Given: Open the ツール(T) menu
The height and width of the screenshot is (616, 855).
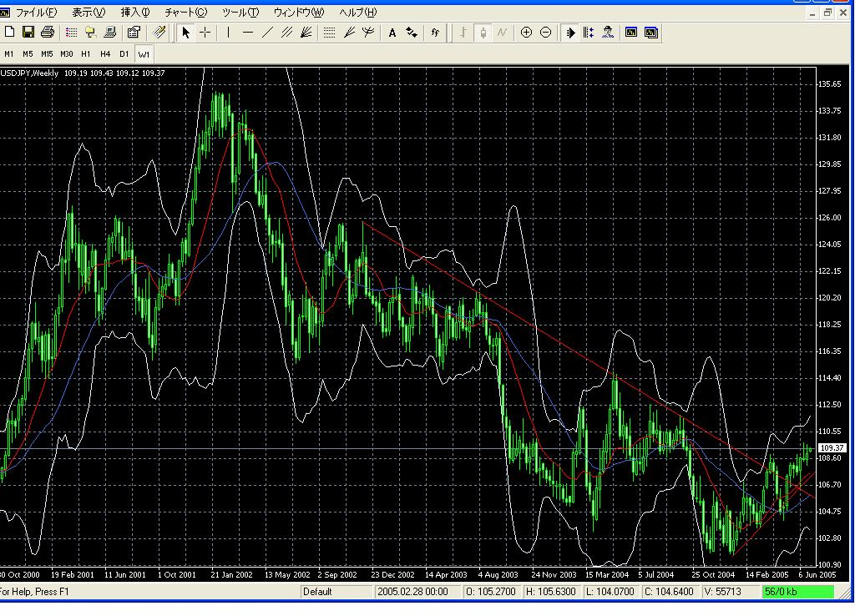Looking at the screenshot, I should pyautogui.click(x=240, y=12).
